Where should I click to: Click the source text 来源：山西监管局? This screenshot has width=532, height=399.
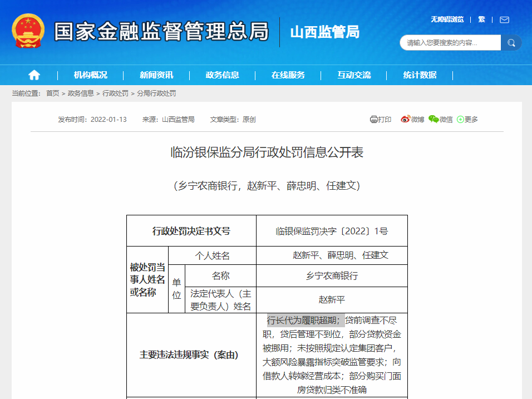click(x=168, y=120)
